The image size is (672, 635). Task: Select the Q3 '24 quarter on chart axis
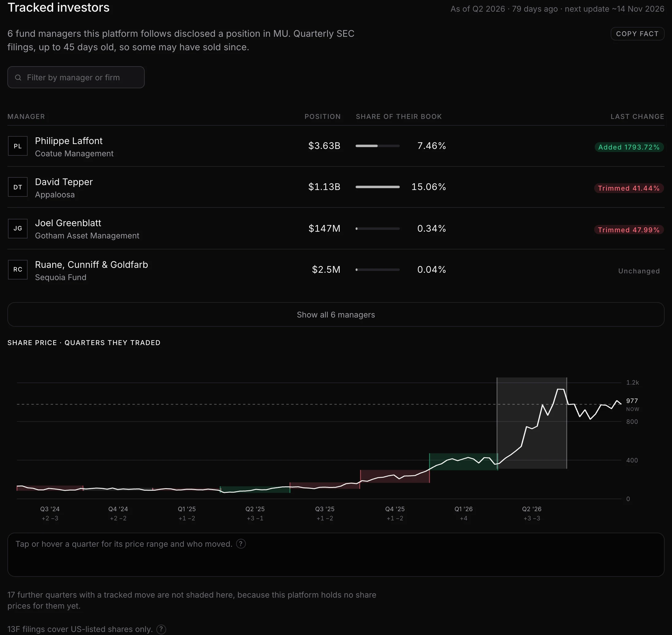(x=50, y=509)
